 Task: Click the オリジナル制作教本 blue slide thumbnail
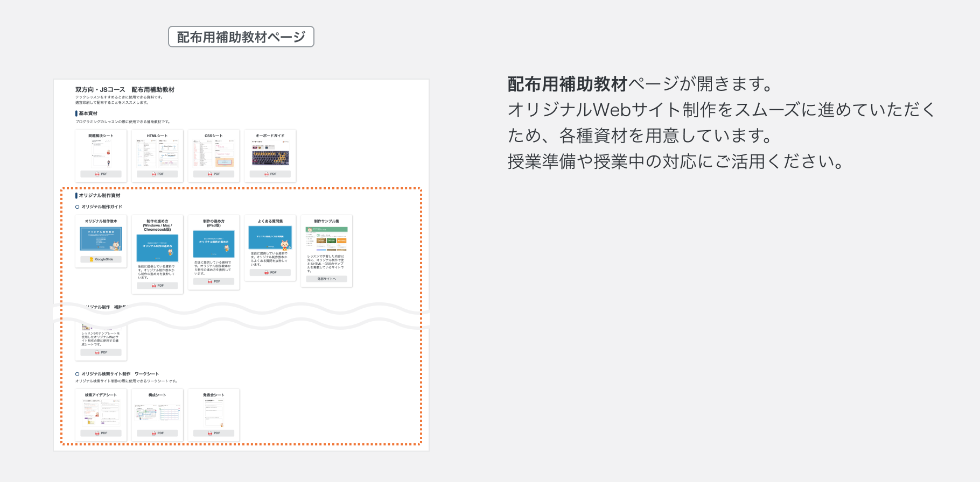pos(101,239)
